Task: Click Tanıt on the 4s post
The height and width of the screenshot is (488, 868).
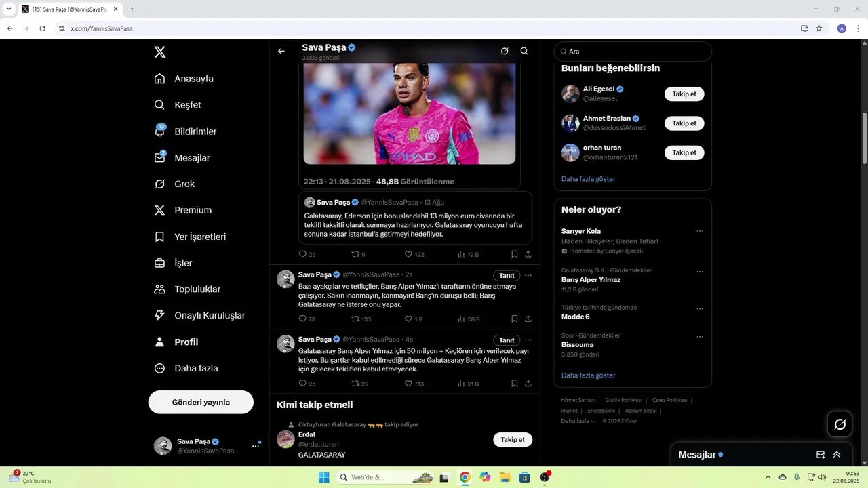Action: coord(507,340)
